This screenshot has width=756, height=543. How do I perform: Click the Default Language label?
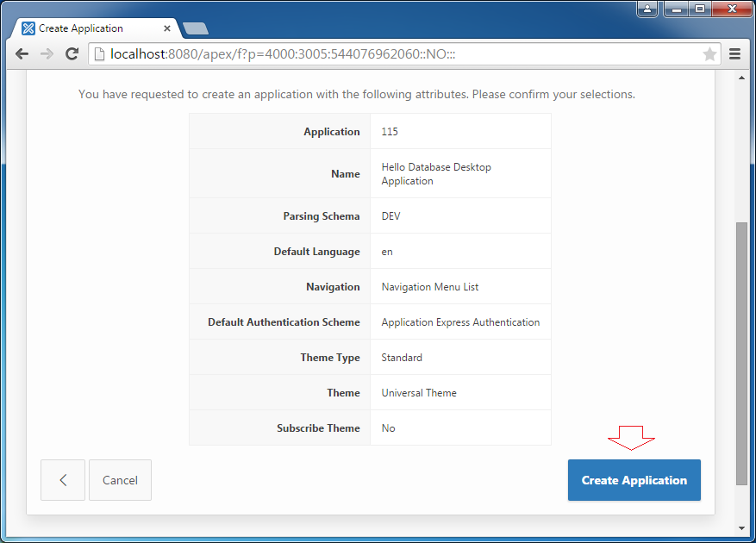(316, 252)
